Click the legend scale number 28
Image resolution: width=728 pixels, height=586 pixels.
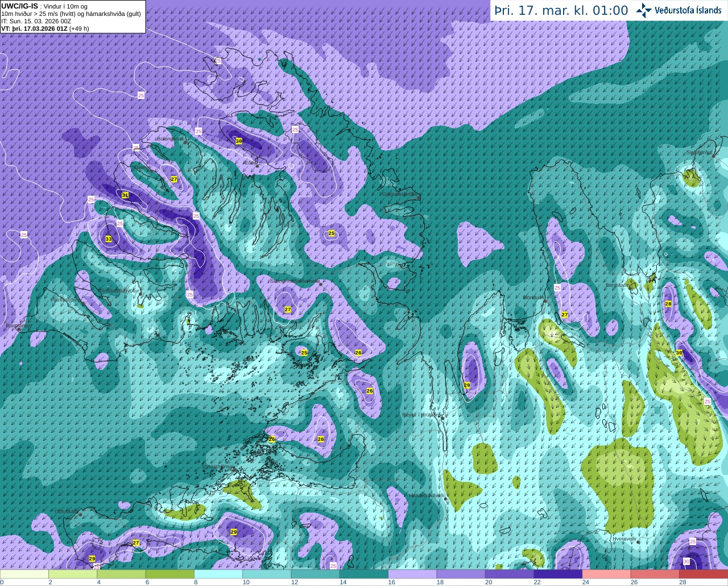pyautogui.click(x=682, y=582)
